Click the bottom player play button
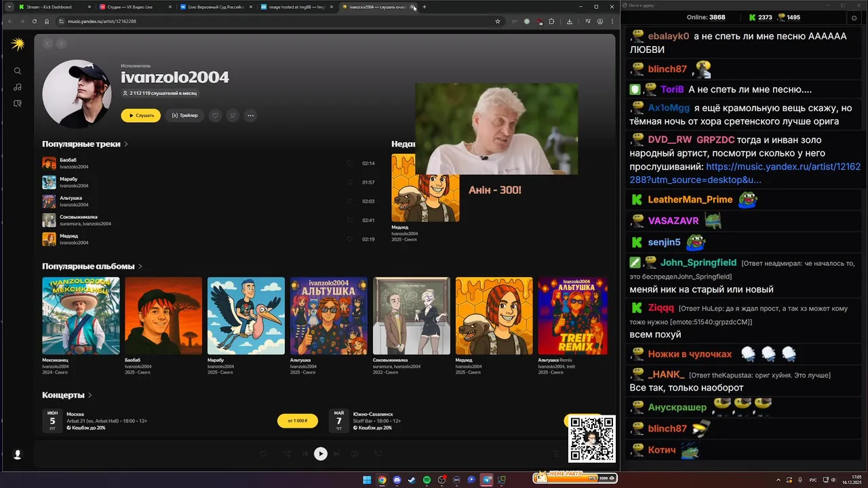 pyautogui.click(x=321, y=454)
